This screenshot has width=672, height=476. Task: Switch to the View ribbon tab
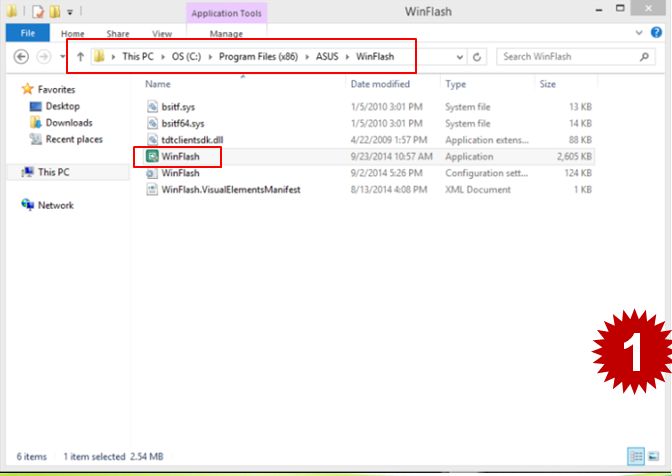[x=162, y=33]
